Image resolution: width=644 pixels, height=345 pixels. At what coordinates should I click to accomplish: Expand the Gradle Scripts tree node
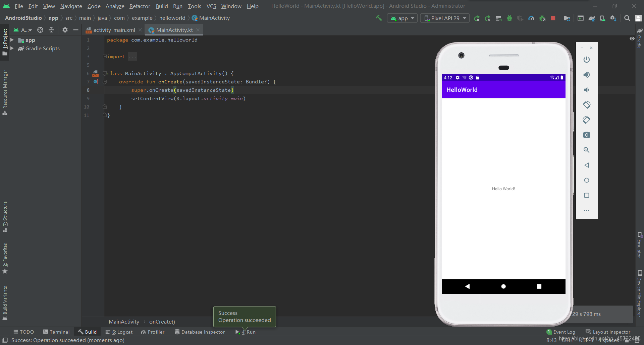click(12, 49)
